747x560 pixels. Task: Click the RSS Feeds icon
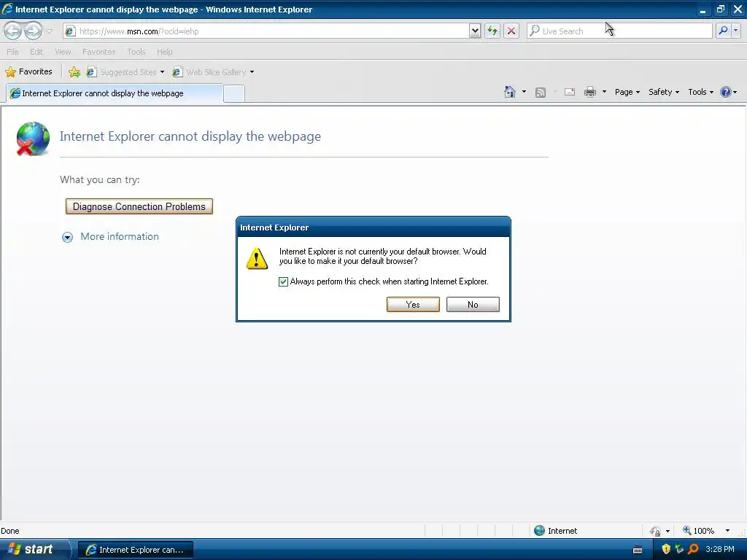541,93
